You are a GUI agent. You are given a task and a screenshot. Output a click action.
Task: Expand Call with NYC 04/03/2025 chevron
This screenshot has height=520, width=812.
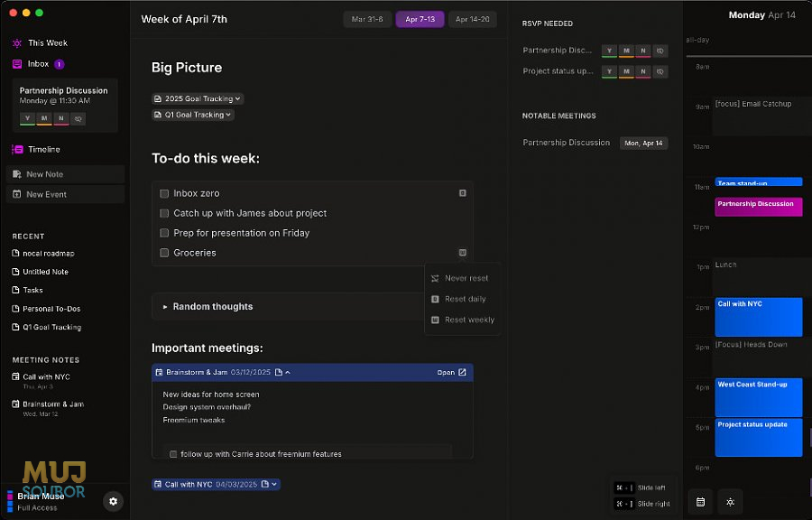(x=274, y=484)
